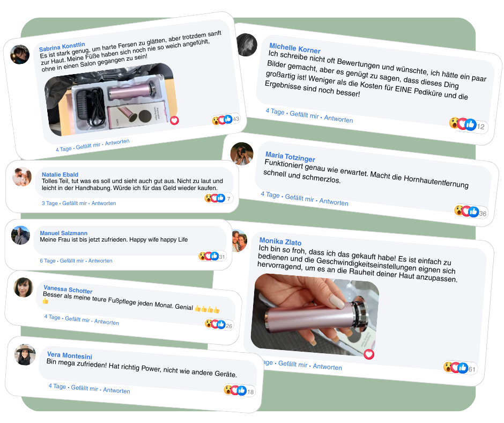Click Vanessa Schotter's profile picture
This screenshot has width=504, height=423.
pos(24,288)
